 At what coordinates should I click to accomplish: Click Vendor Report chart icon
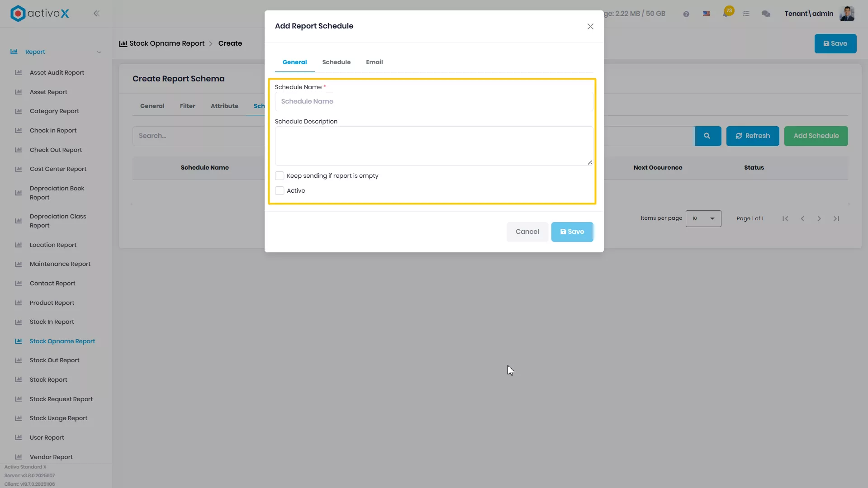click(19, 457)
